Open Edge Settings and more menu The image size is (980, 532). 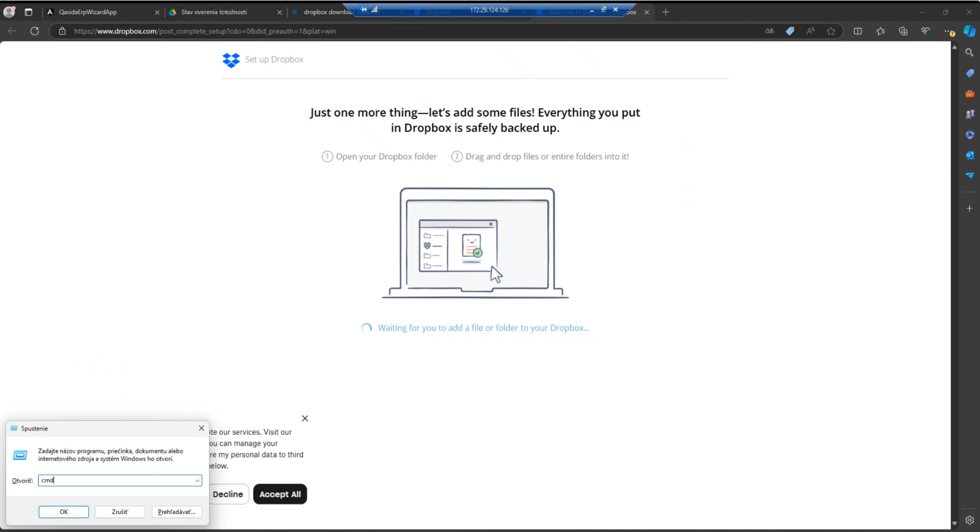(x=949, y=31)
